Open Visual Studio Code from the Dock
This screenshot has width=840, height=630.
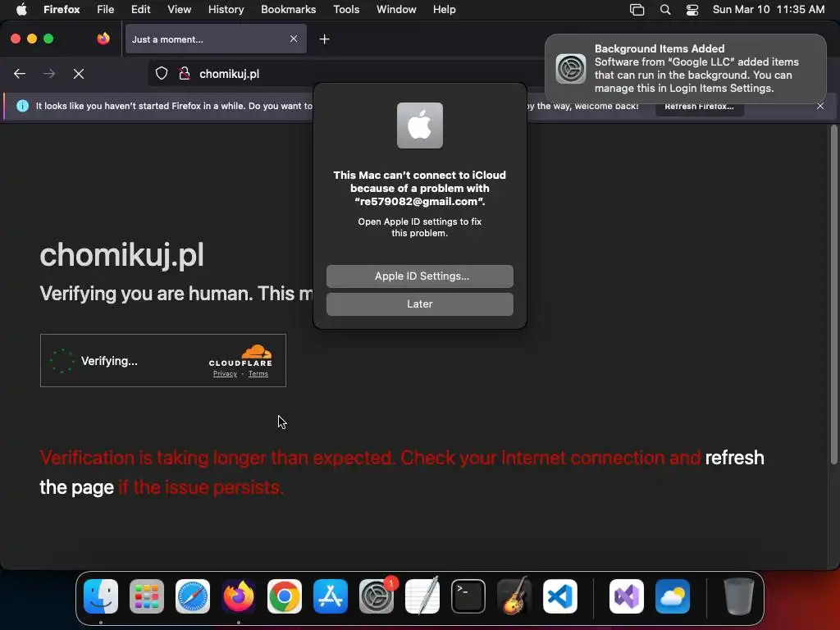click(x=559, y=596)
